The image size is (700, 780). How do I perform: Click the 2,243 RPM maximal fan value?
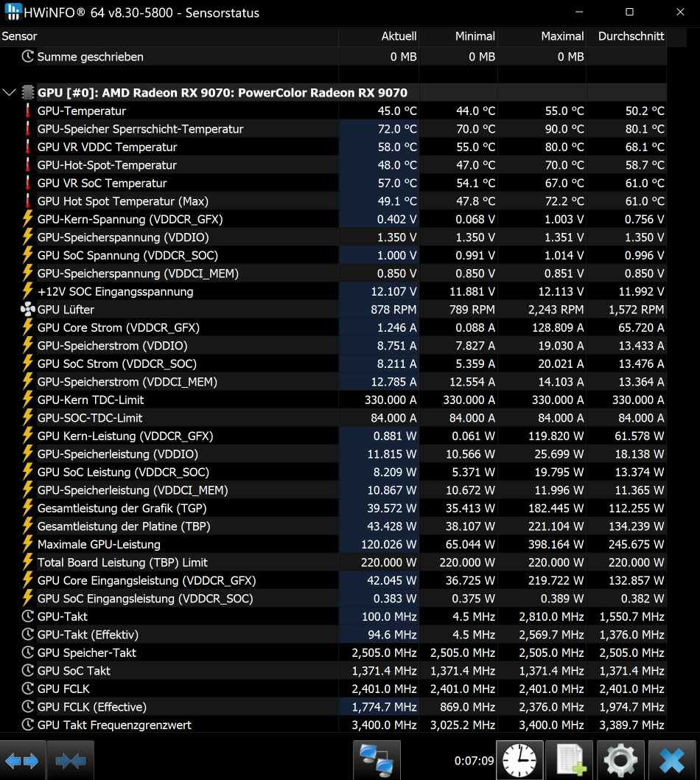click(x=556, y=310)
